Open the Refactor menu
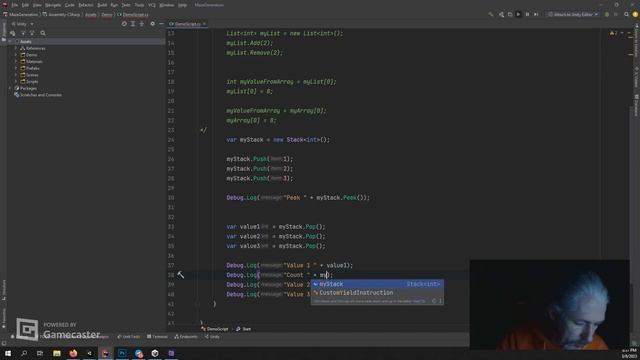The height and width of the screenshot is (360, 640). [x=86, y=5]
